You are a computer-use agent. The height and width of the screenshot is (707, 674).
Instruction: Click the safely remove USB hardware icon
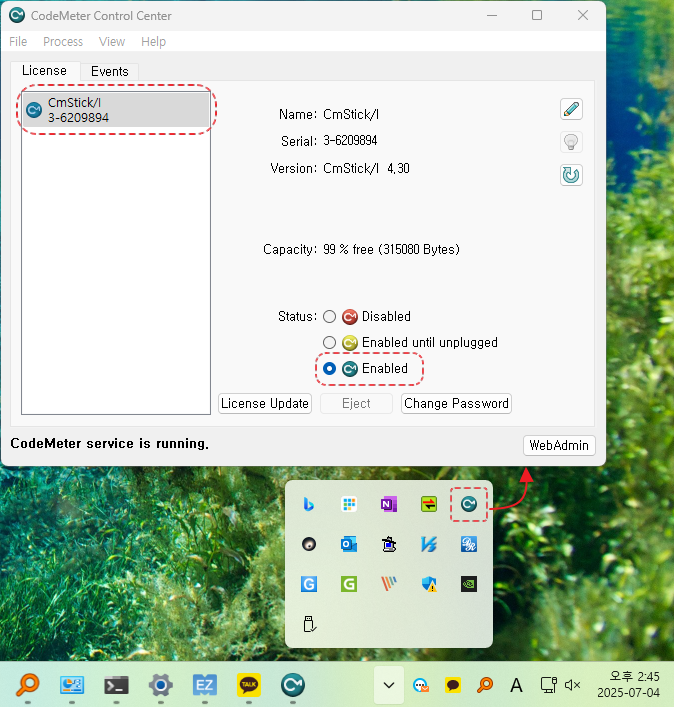[x=309, y=624]
